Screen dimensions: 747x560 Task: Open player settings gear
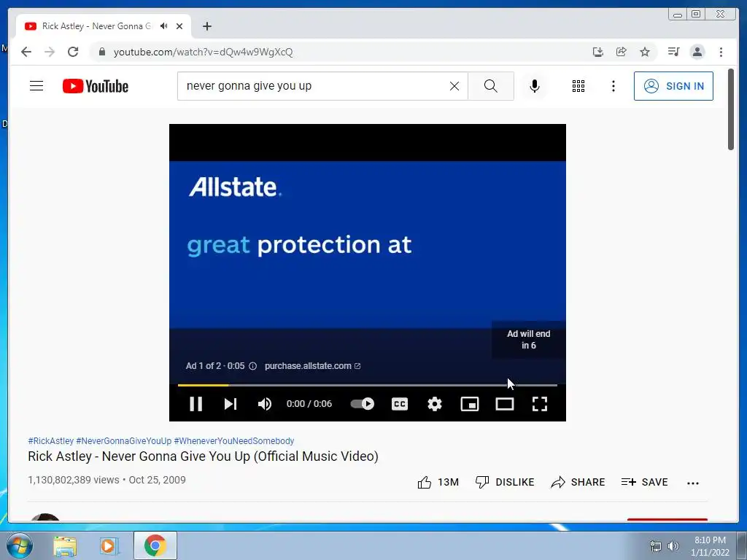[435, 404]
